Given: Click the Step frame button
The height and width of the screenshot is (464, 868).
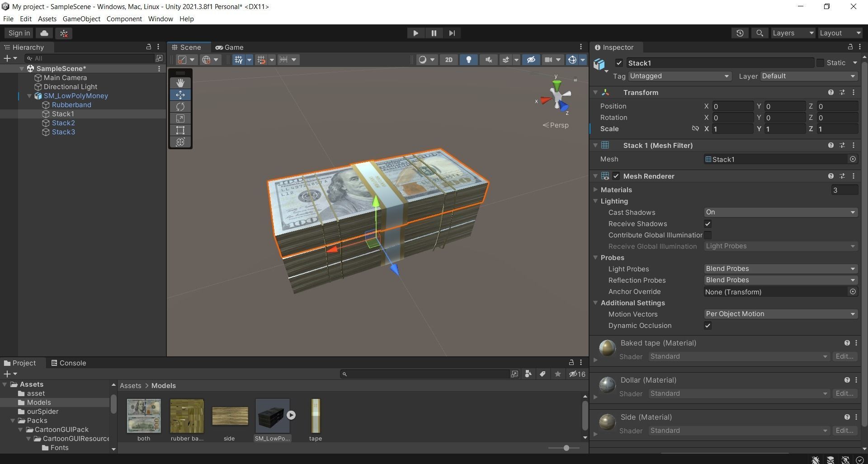Looking at the screenshot, I should 452,33.
